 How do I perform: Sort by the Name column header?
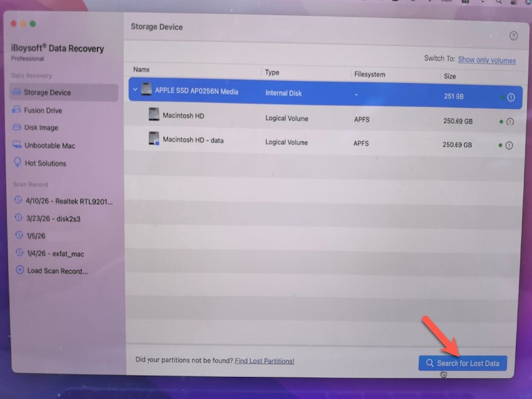[142, 70]
